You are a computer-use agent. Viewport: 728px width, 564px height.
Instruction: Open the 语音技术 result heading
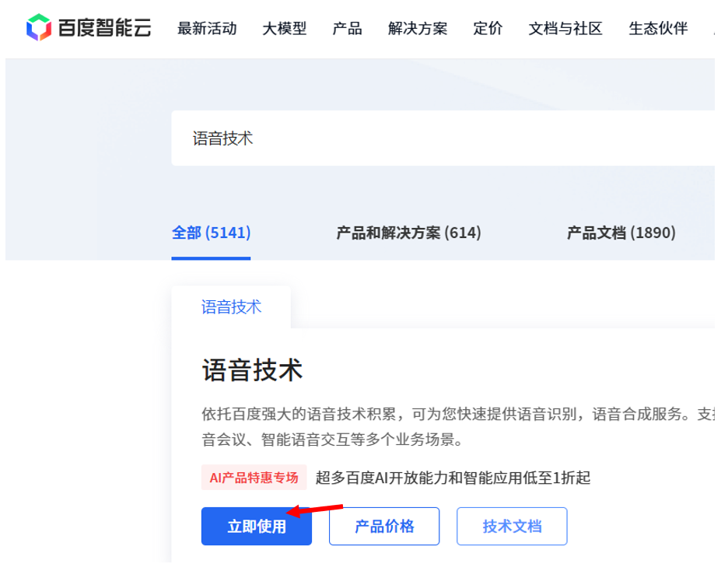tap(252, 370)
